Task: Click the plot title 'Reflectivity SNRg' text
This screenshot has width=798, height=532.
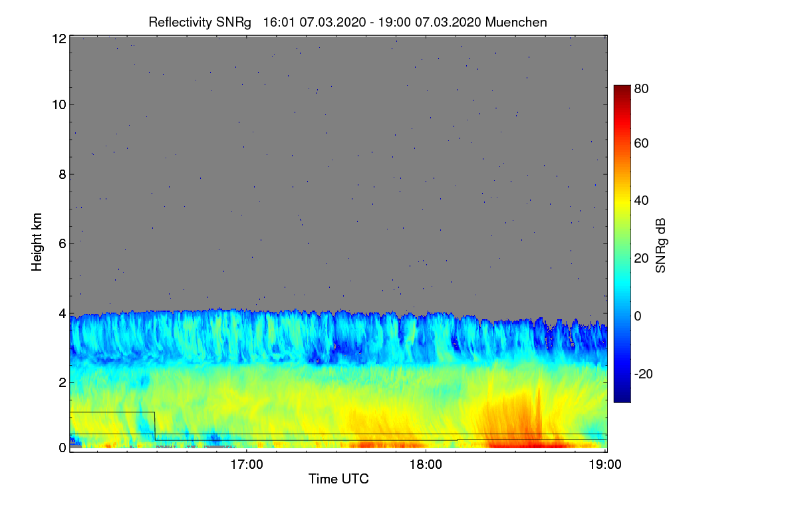Action: pyautogui.click(x=200, y=22)
